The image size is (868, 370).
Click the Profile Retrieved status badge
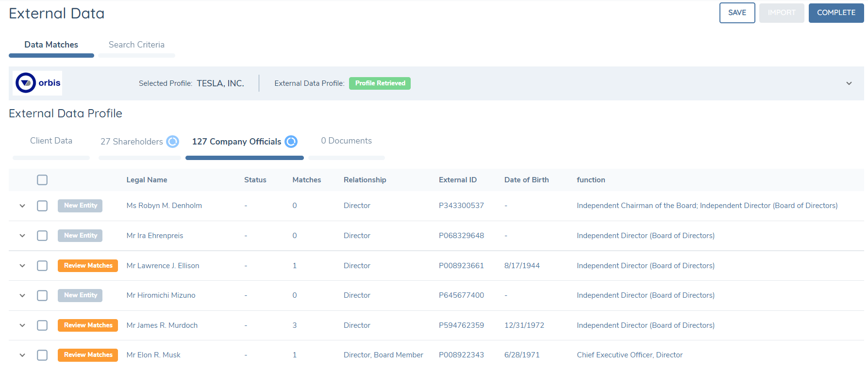click(x=380, y=83)
